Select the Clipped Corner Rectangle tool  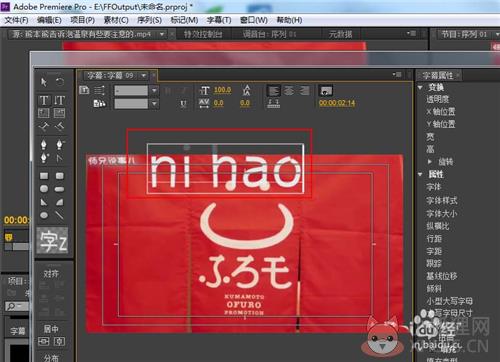[44, 189]
